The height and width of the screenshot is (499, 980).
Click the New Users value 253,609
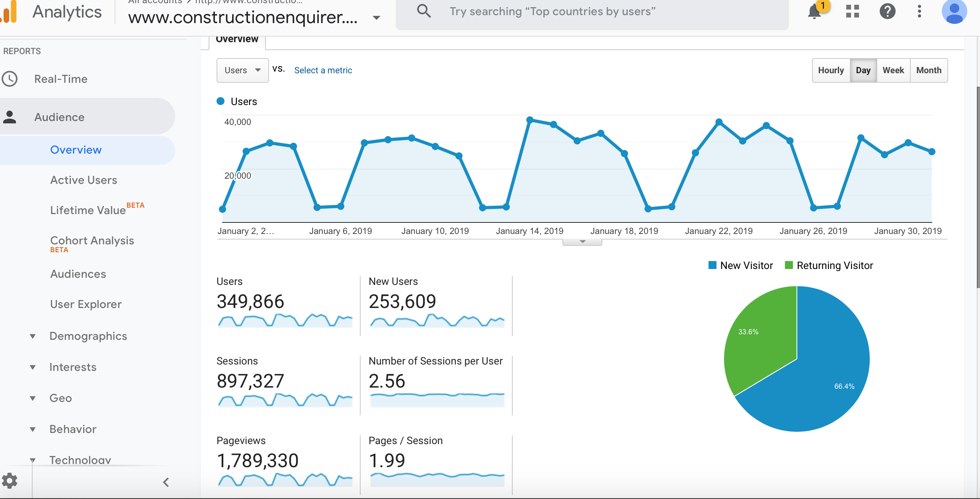coord(402,302)
